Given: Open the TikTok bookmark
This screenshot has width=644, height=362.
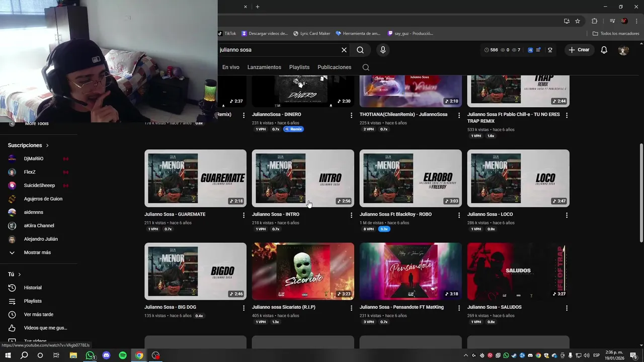Looking at the screenshot, I should [227, 34].
